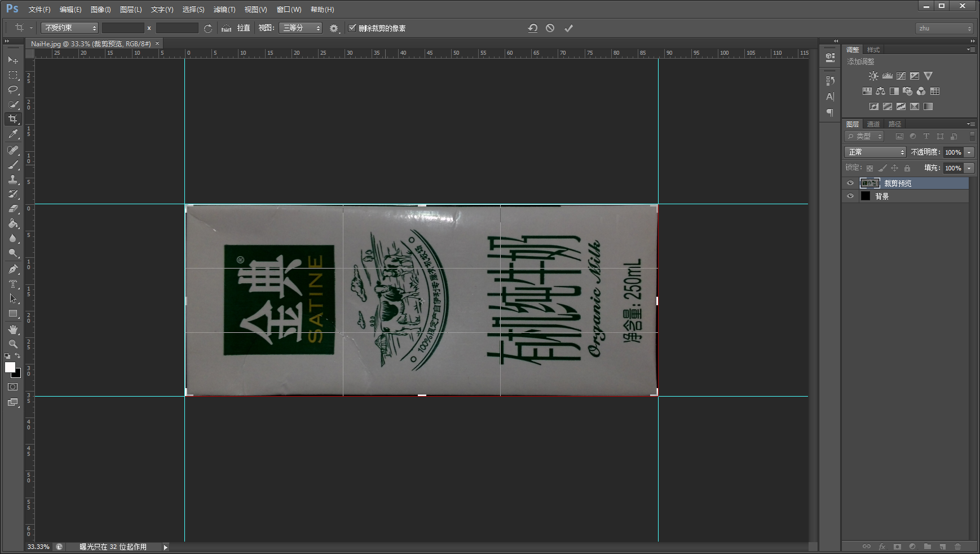This screenshot has width=980, height=554.
Task: Select the Rectangle shape tool
Action: (x=13, y=313)
